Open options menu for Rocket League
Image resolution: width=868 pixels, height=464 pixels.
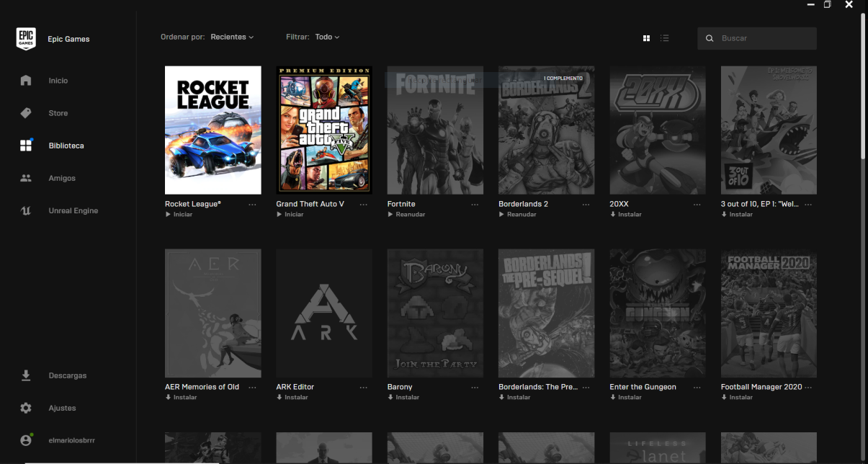click(252, 205)
